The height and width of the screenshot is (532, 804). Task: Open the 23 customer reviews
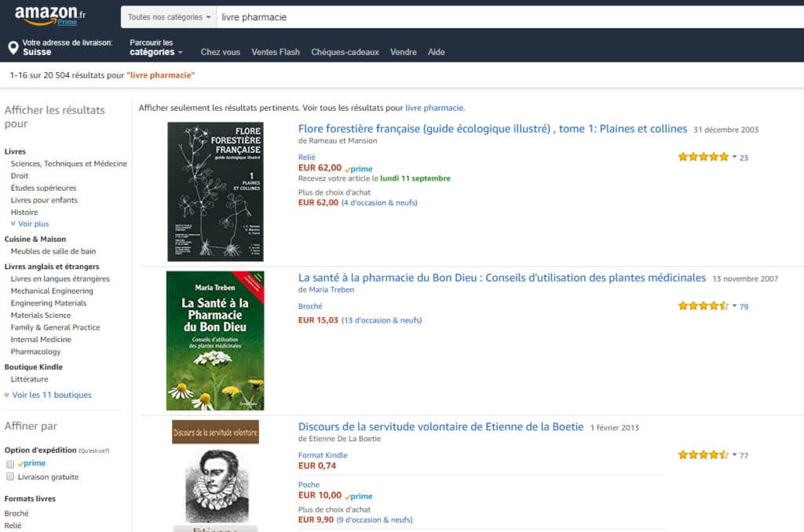pyautogui.click(x=744, y=158)
